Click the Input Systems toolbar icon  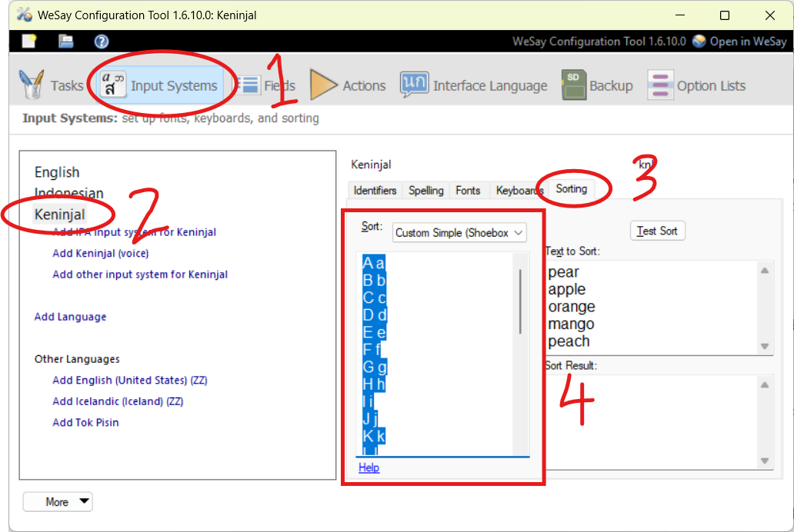click(x=114, y=86)
